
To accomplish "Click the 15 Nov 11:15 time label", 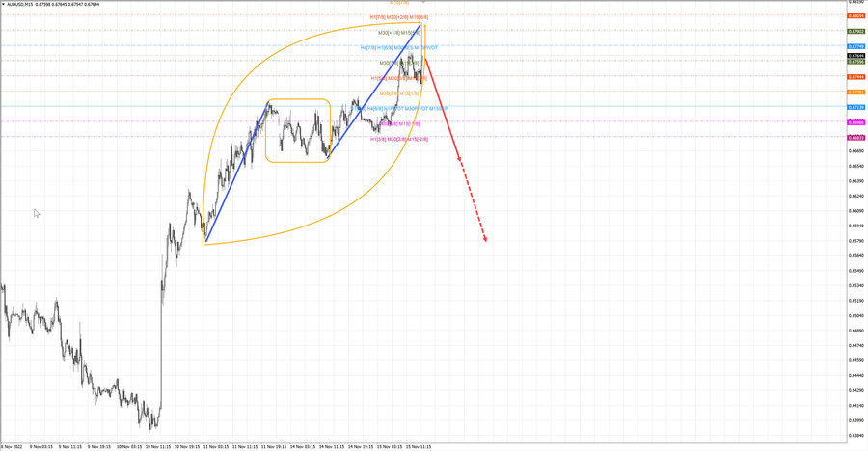I will (418, 446).
